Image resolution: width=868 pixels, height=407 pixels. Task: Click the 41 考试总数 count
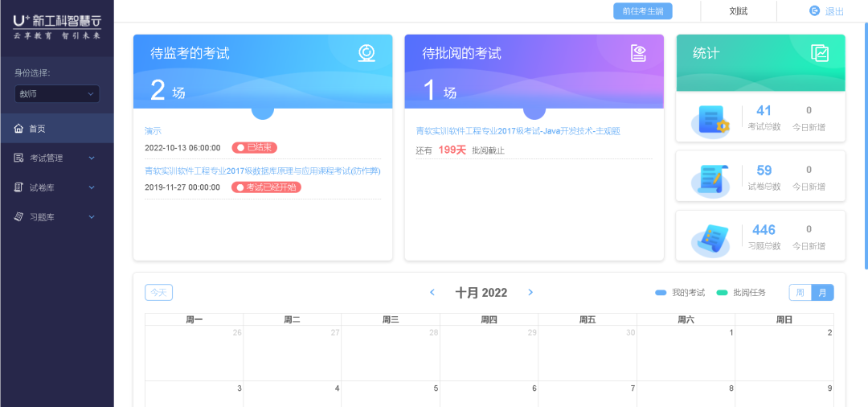(764, 110)
